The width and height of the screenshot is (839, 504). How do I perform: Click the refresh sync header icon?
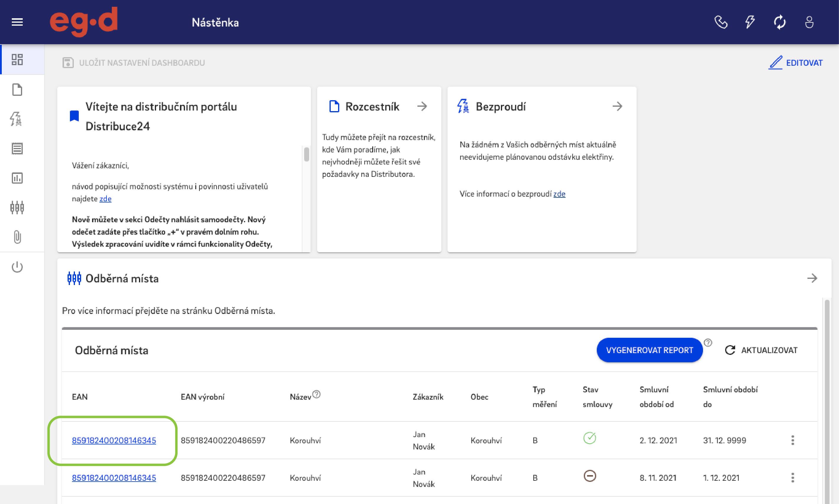pyautogui.click(x=779, y=22)
